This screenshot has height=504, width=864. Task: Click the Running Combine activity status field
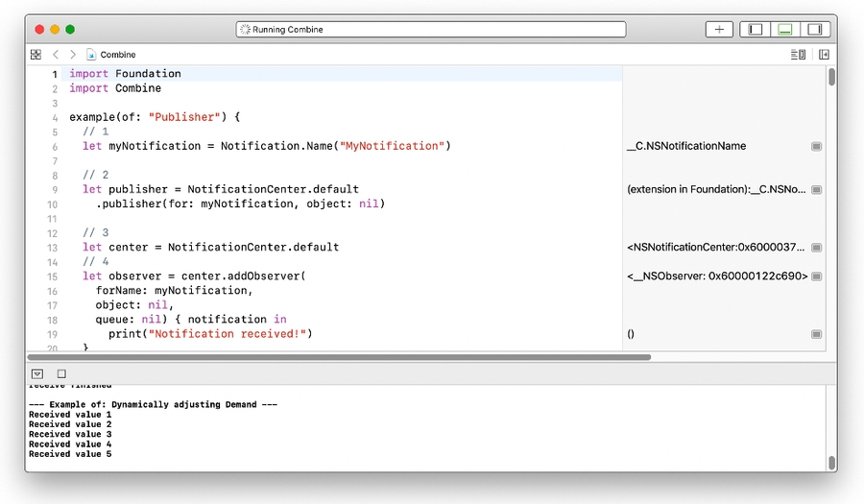point(430,30)
